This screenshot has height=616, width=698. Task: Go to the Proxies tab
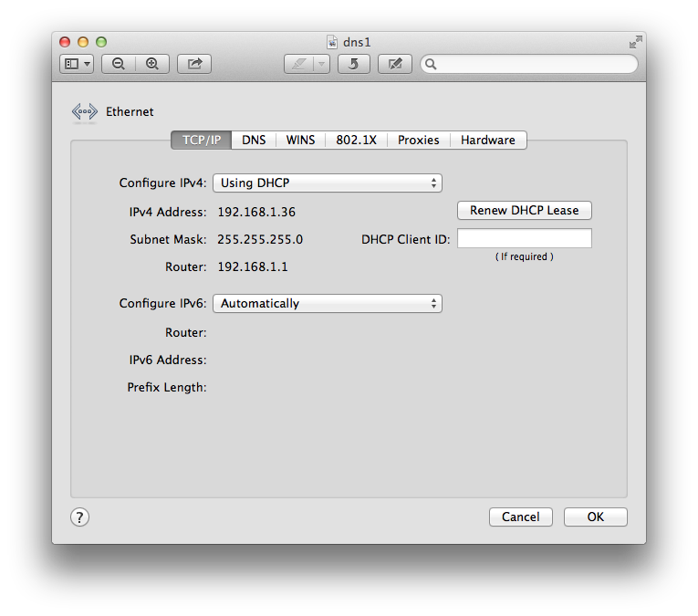pyautogui.click(x=419, y=140)
